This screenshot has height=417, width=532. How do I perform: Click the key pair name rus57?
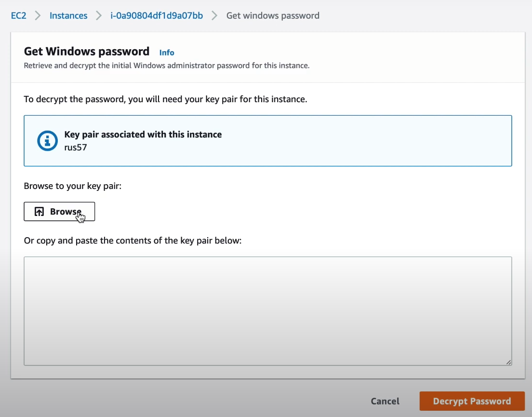(76, 147)
